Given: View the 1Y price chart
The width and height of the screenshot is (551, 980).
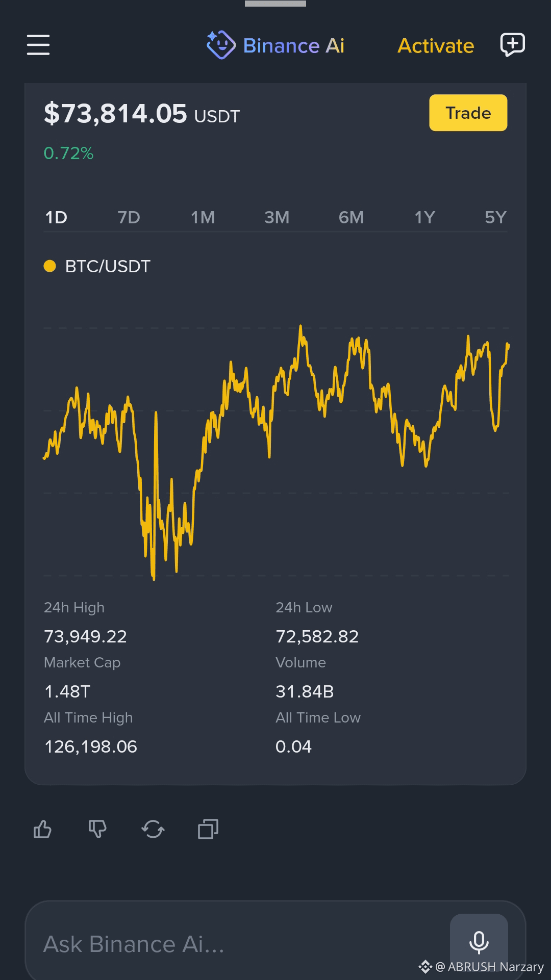Looking at the screenshot, I should 424,218.
